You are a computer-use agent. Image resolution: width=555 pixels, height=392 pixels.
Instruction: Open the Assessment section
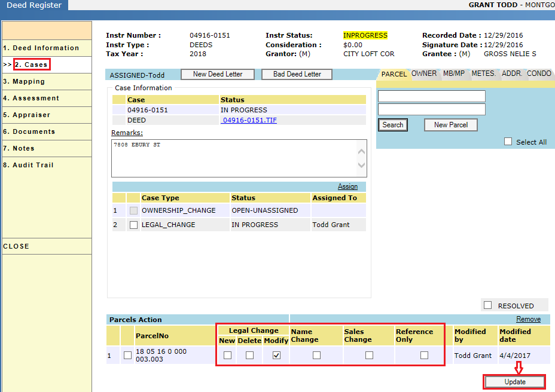click(x=47, y=98)
